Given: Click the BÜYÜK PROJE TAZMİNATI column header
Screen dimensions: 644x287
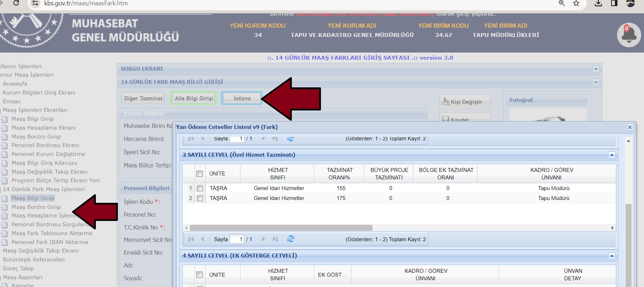Looking at the screenshot, I should (x=389, y=174).
